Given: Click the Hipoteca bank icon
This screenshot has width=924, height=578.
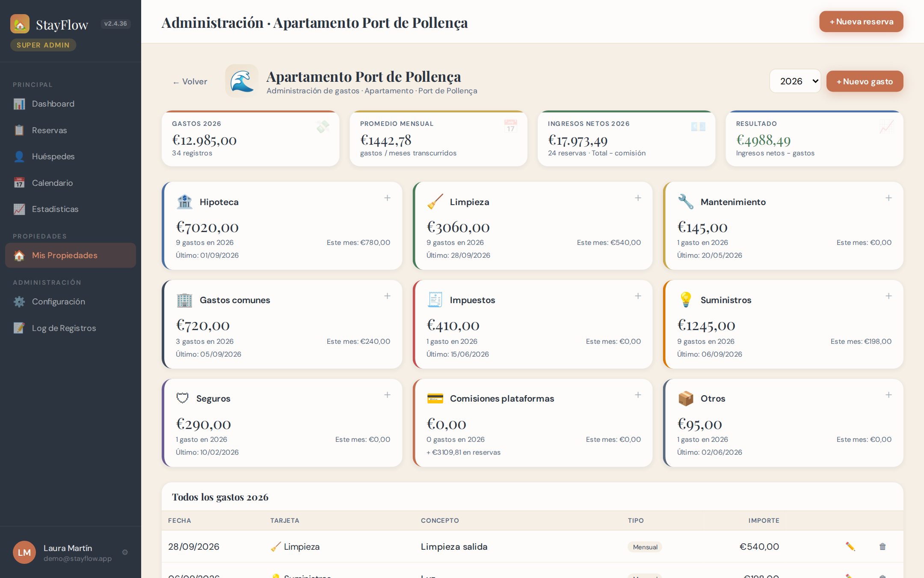Looking at the screenshot, I should point(184,202).
